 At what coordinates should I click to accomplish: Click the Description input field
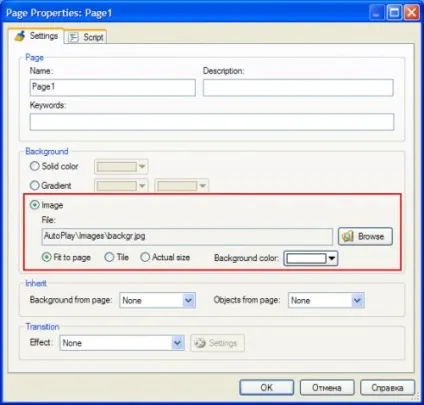click(298, 88)
